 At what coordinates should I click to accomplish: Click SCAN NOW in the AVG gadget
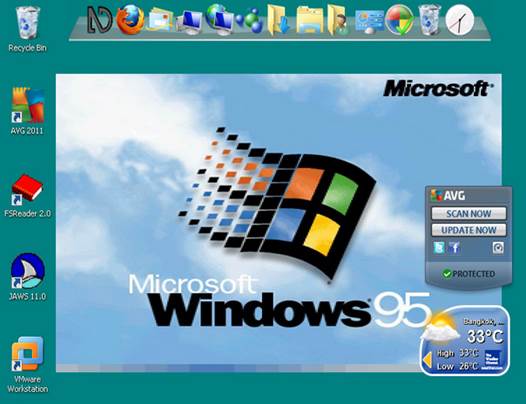[469, 213]
